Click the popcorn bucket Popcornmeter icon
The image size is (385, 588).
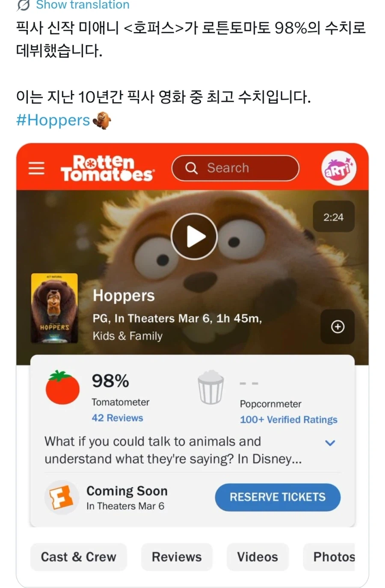click(x=211, y=388)
